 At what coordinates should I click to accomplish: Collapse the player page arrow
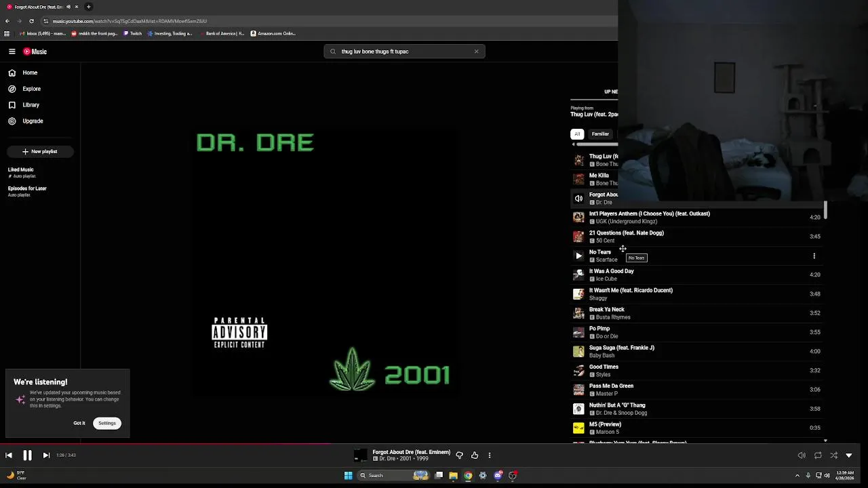pyautogui.click(x=849, y=455)
